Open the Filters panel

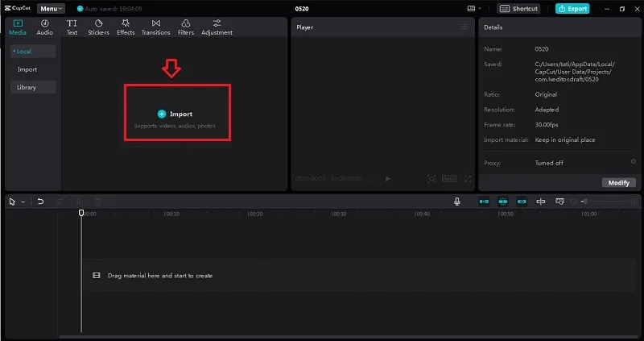click(186, 27)
